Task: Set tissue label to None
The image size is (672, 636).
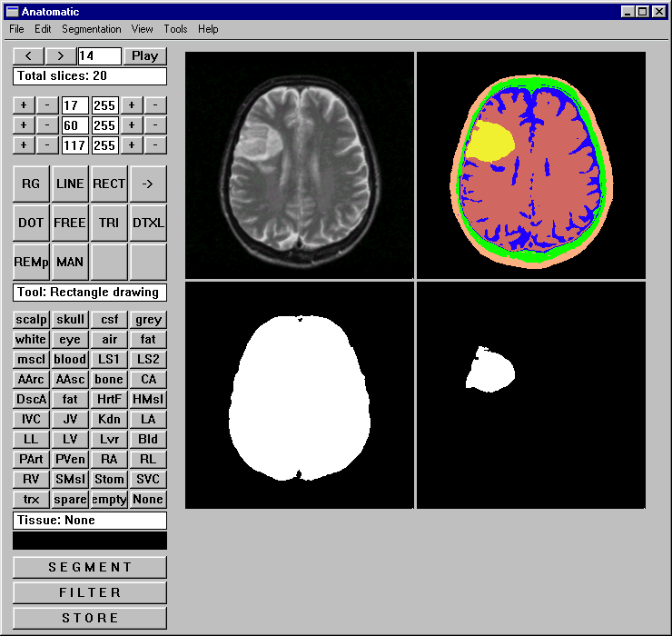Action: click(x=148, y=500)
